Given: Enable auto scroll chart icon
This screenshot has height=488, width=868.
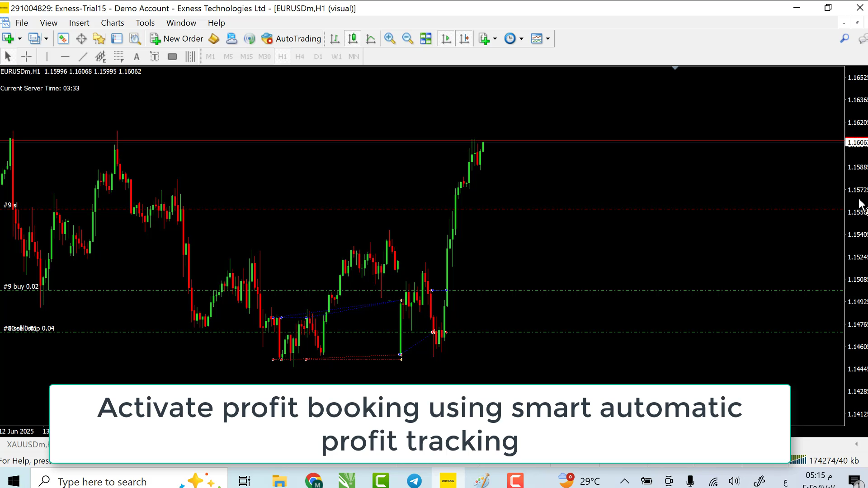Looking at the screenshot, I should (446, 39).
